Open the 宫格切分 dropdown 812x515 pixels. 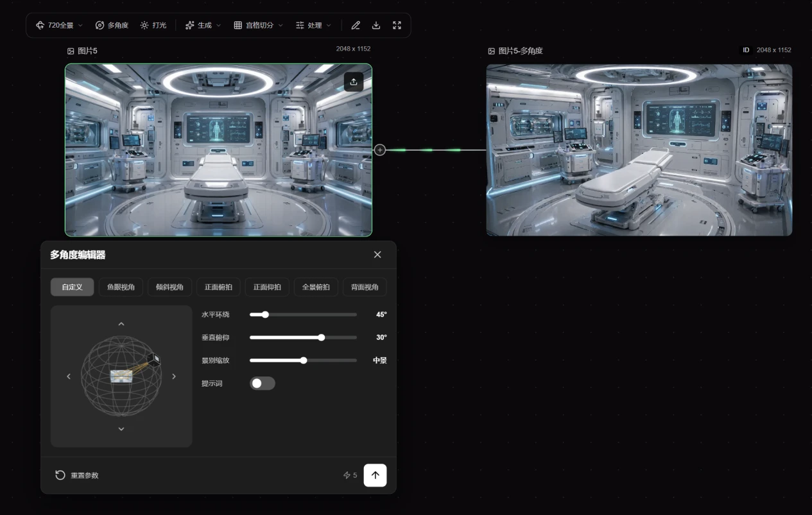coord(258,25)
